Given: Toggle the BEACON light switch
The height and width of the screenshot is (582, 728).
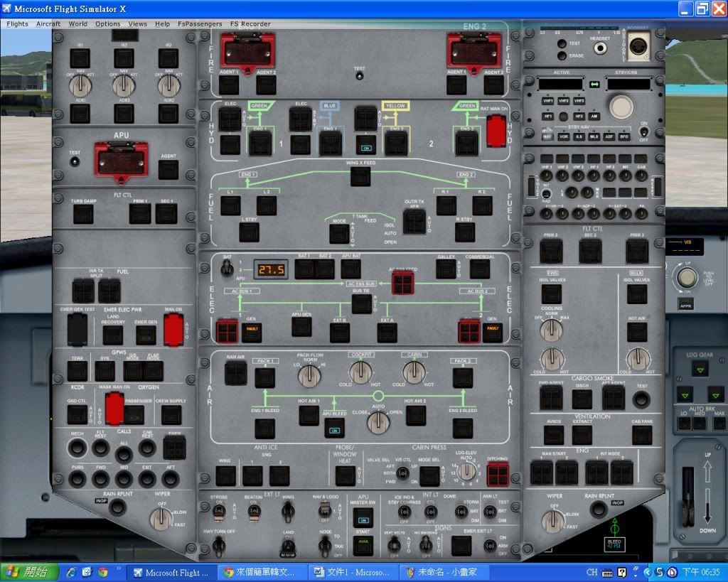Looking at the screenshot, I should click(254, 512).
